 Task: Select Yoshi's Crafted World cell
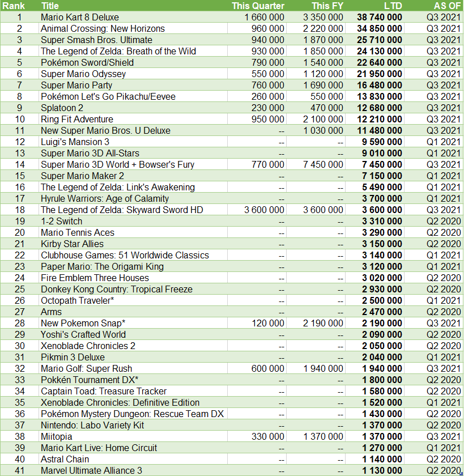(133, 334)
